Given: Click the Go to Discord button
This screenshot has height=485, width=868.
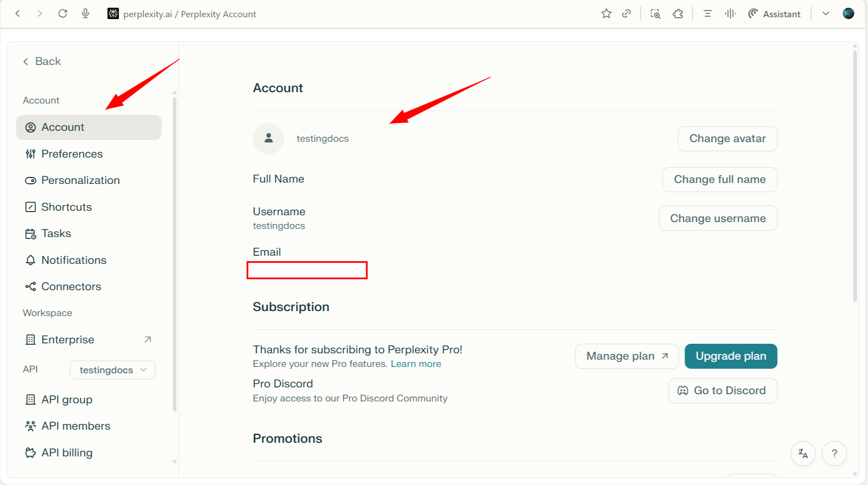Looking at the screenshot, I should [723, 391].
